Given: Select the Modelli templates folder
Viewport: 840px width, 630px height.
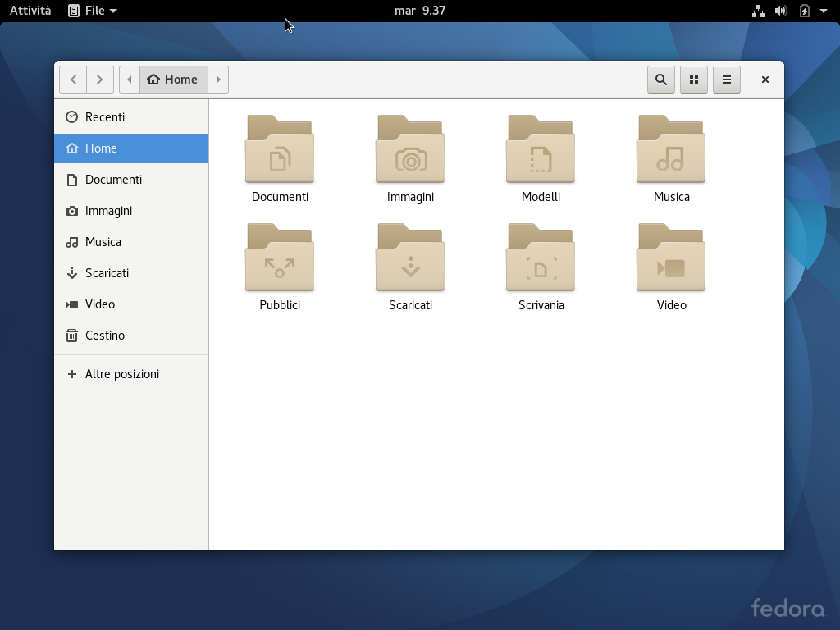Looking at the screenshot, I should pyautogui.click(x=541, y=150).
